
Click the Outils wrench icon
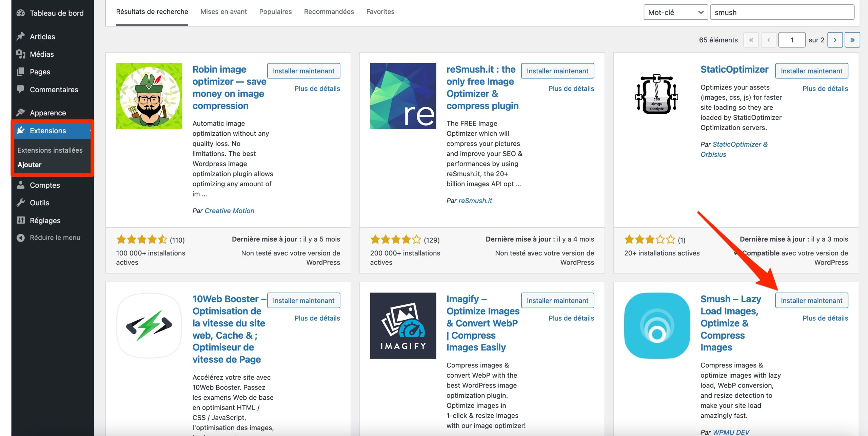point(21,203)
